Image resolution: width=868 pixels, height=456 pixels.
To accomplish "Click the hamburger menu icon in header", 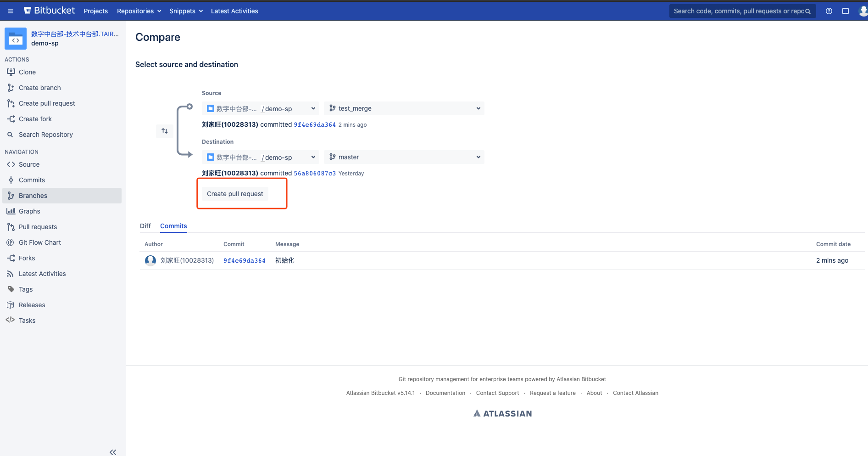I will [x=11, y=11].
